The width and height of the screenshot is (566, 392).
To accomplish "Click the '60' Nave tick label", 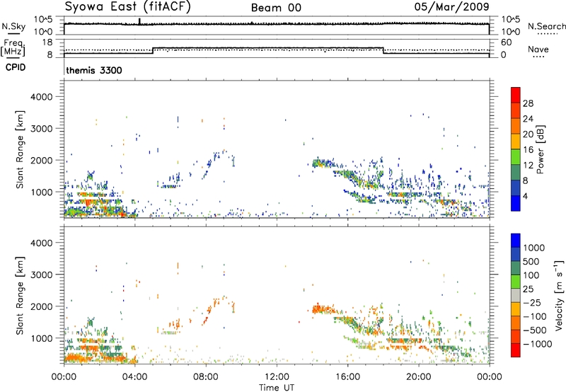I will click(x=506, y=42).
